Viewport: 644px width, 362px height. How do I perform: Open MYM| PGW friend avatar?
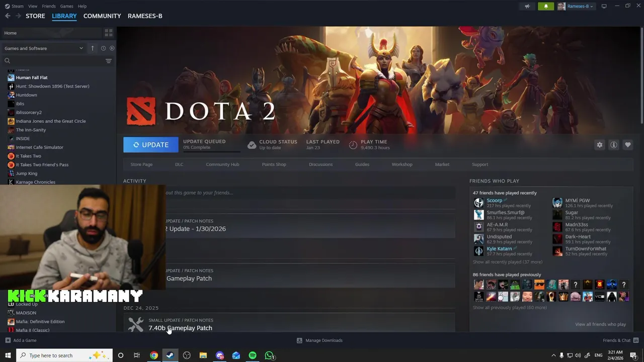tap(557, 203)
